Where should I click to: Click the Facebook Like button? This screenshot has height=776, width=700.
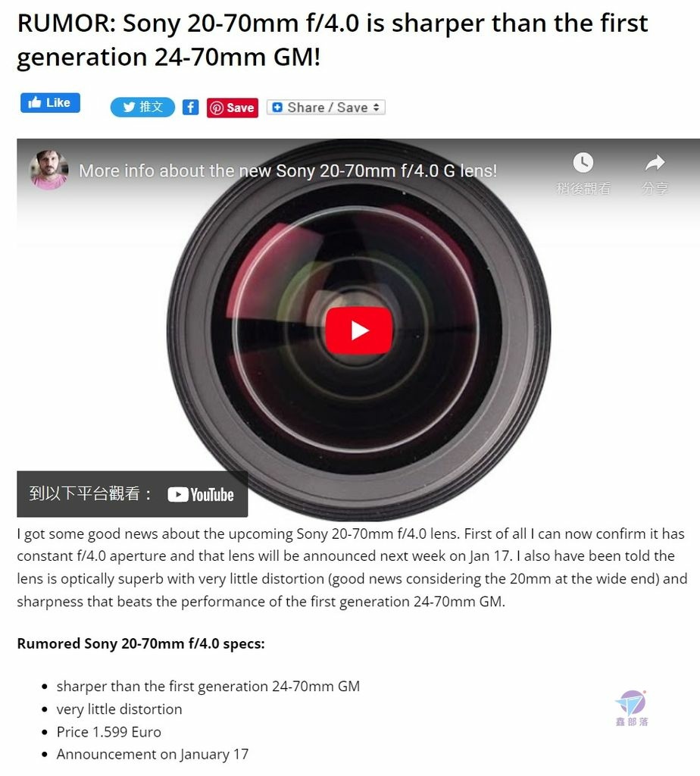coord(50,102)
